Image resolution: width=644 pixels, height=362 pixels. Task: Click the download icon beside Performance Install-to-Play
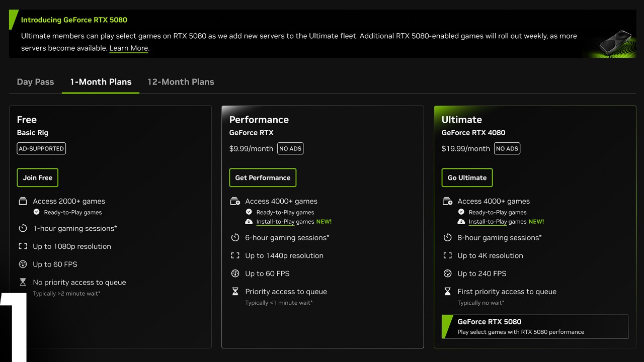(x=249, y=222)
